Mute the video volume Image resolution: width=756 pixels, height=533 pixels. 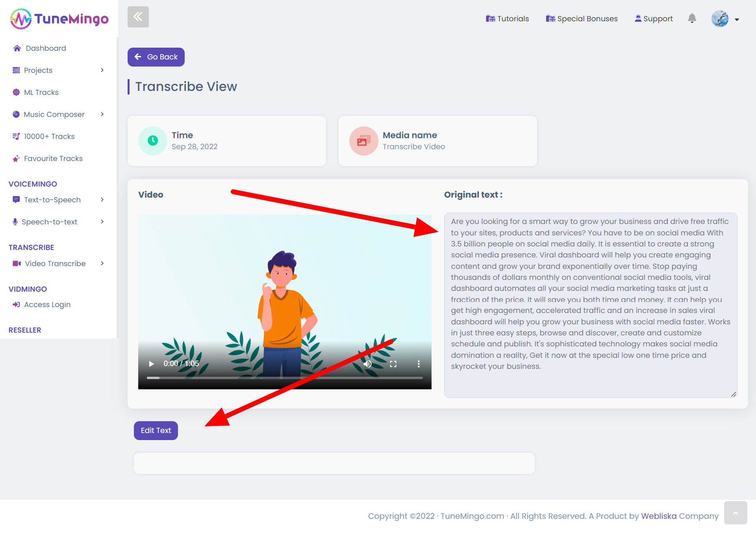[367, 364]
